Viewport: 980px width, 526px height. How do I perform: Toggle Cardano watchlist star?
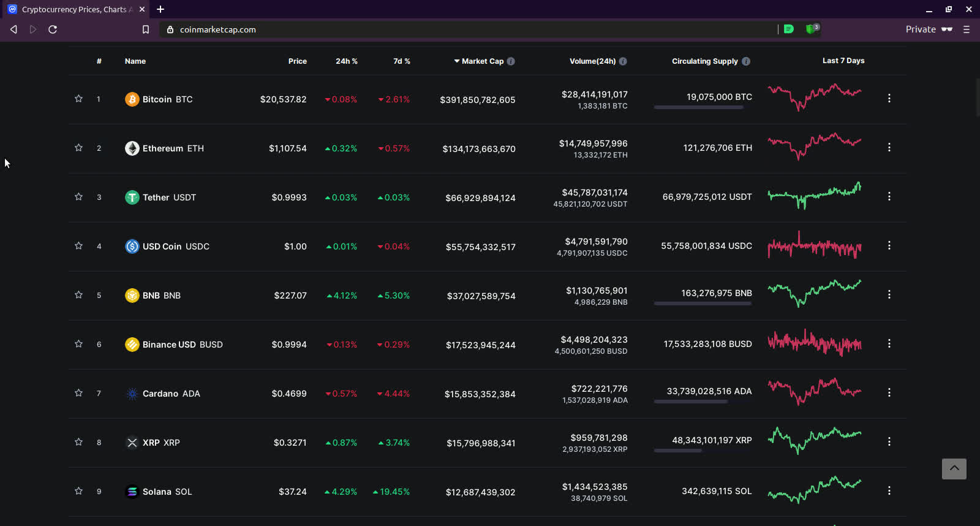[x=78, y=393]
